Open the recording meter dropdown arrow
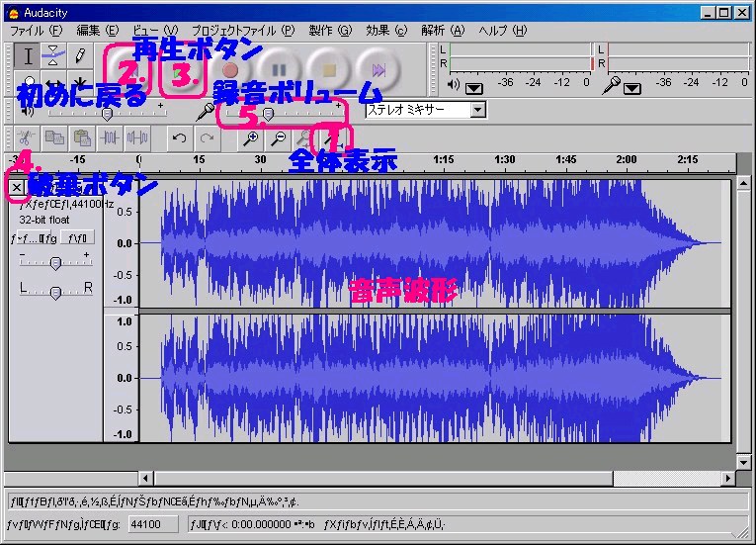The image size is (756, 545). 632,88
